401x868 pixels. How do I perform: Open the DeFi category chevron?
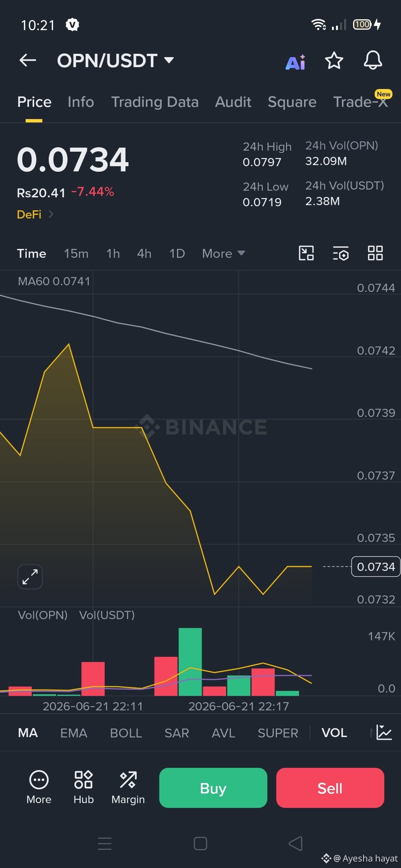tap(51, 214)
